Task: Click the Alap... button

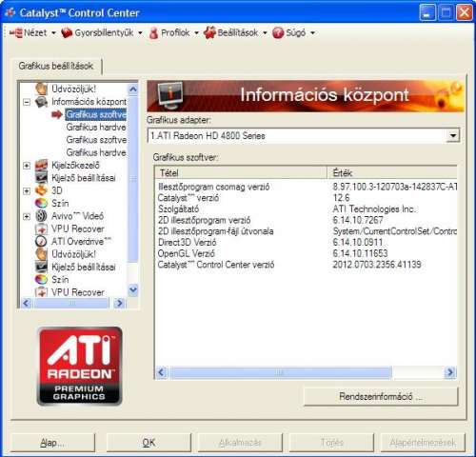Action: pos(52,443)
